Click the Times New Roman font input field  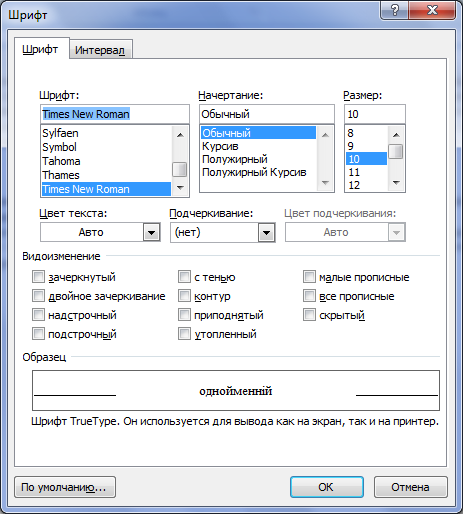coord(115,114)
